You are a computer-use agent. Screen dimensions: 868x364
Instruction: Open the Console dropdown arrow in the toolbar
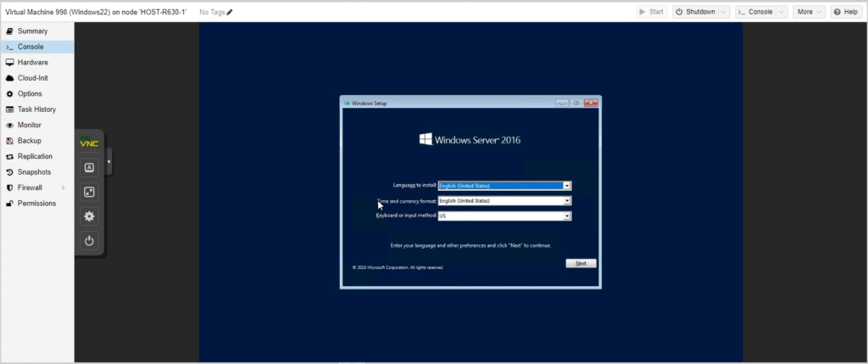[782, 12]
